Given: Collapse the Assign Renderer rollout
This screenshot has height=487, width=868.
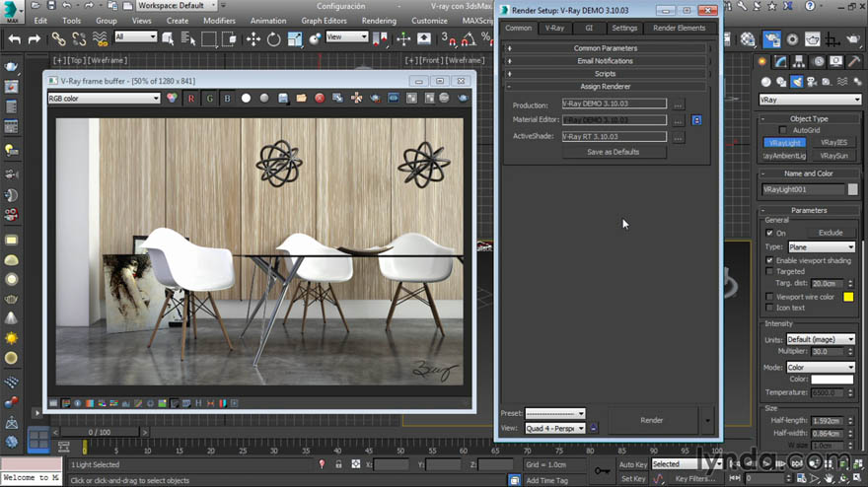Looking at the screenshot, I should pyautogui.click(x=605, y=87).
